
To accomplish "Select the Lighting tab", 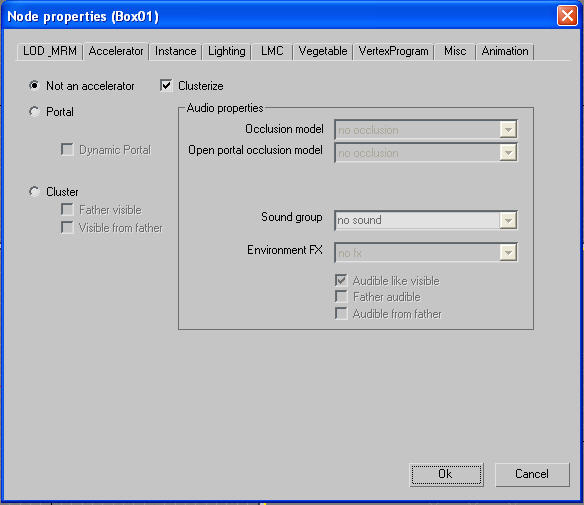I will (x=226, y=51).
